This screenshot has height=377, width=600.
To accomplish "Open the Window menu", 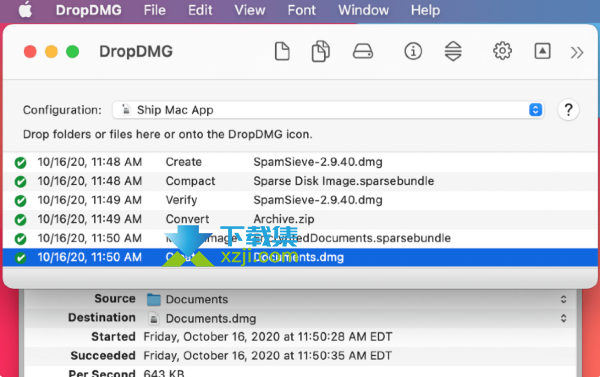I will point(363,10).
